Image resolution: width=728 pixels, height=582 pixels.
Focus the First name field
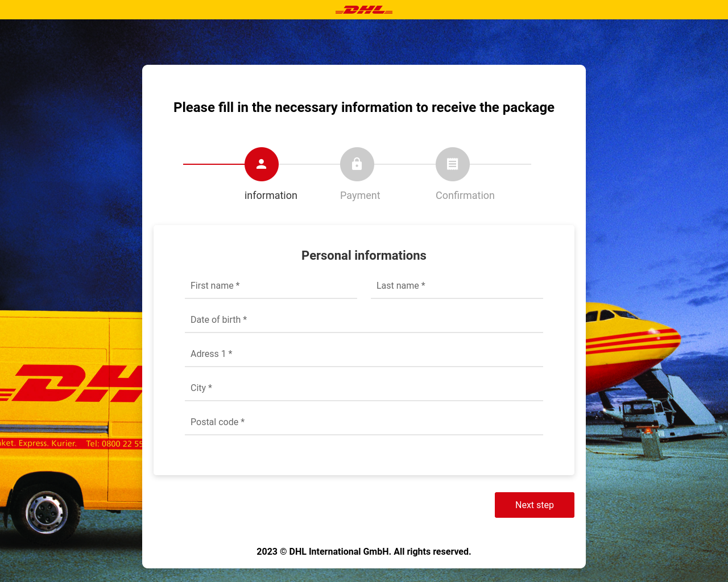point(271,286)
